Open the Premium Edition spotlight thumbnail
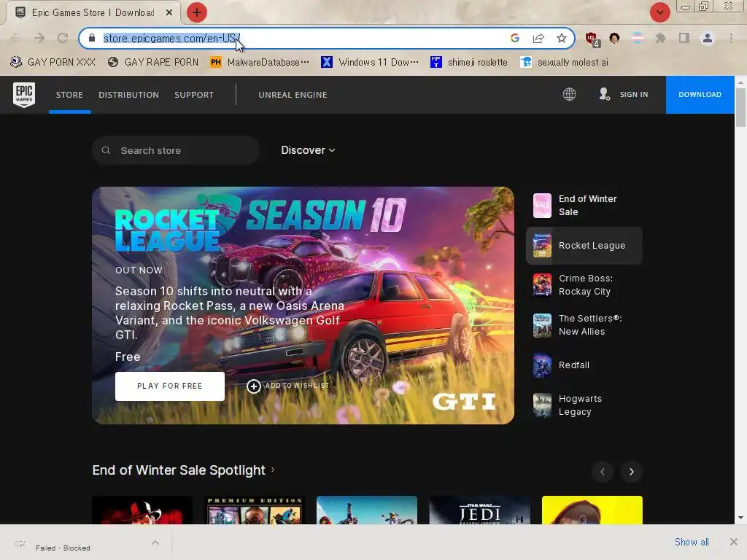The height and width of the screenshot is (560, 747). pyautogui.click(x=255, y=510)
